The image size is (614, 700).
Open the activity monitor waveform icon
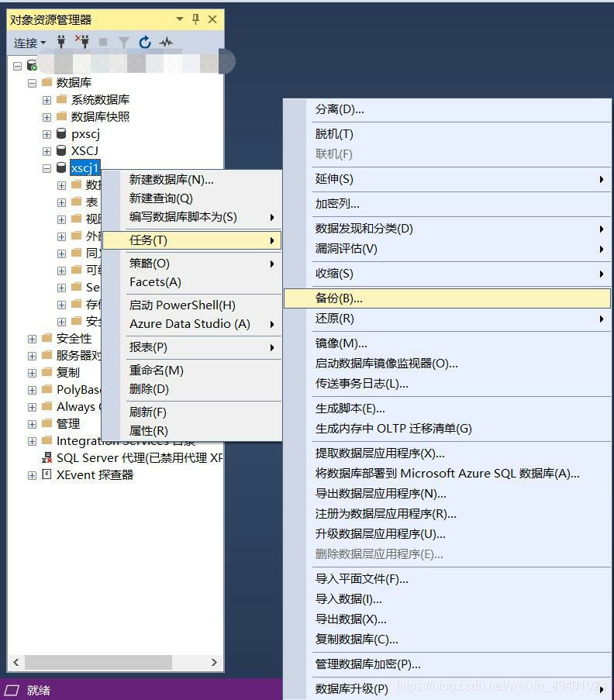point(166,42)
